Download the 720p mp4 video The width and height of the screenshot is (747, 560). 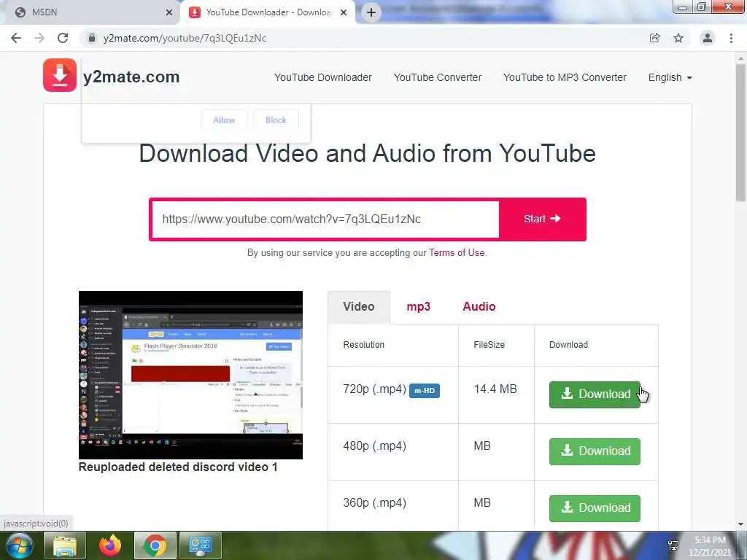click(595, 394)
